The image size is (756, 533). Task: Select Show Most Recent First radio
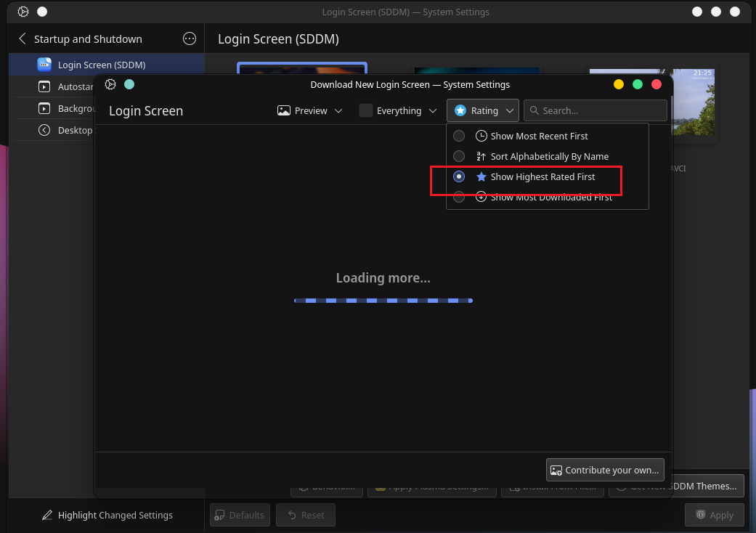coord(459,136)
